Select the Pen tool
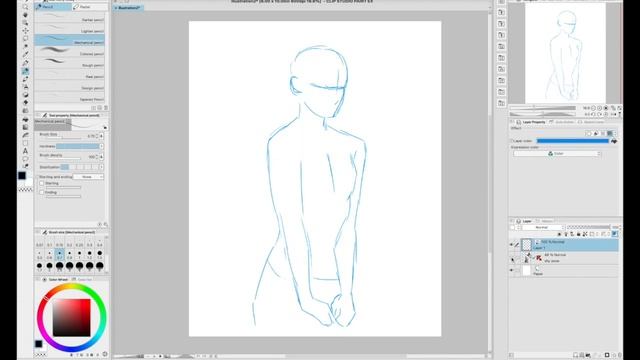Screen dimensions: 640x360 [25, 63]
